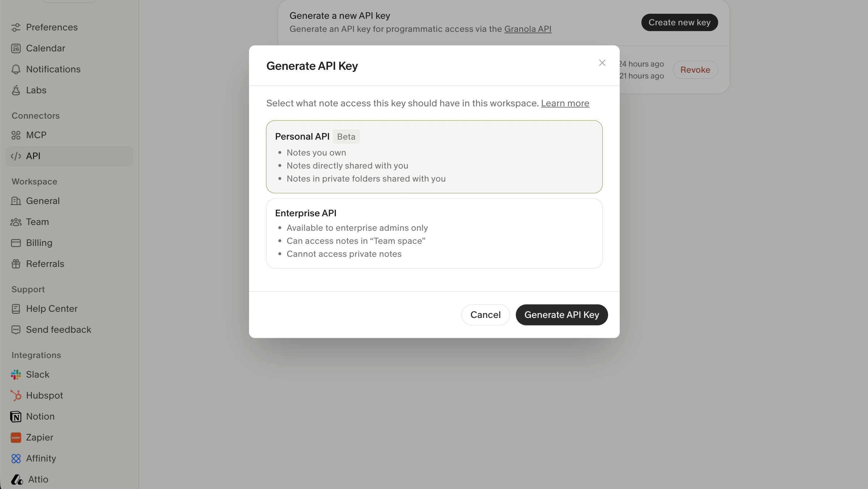Navigate to Team workspace settings
This screenshot has height=489, width=868.
pos(37,222)
